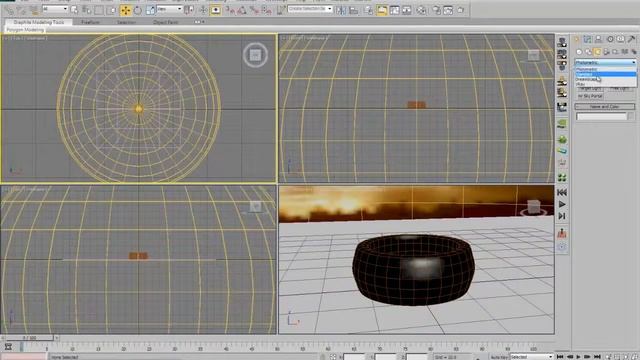Activate the Select Object tool

point(74,10)
